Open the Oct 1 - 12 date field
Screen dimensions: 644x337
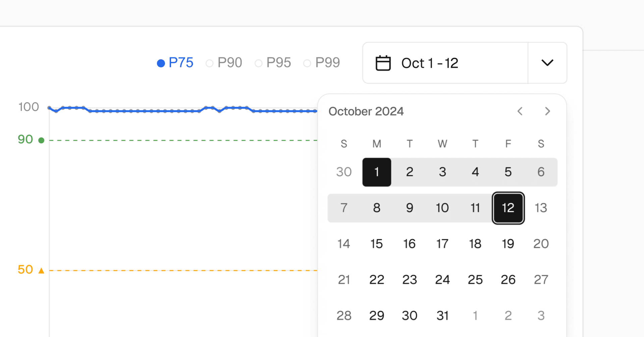coord(429,63)
